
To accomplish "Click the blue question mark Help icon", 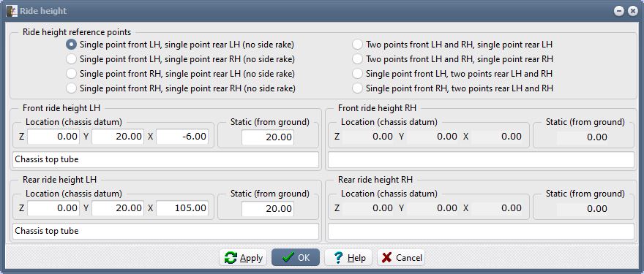I will [x=338, y=258].
